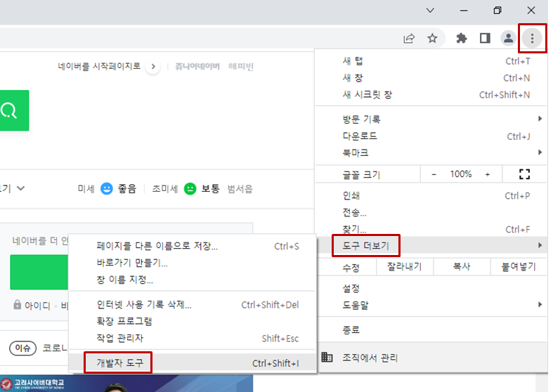The image size is (553, 392).
Task: Click the 이슈 badge
Action: 23,348
